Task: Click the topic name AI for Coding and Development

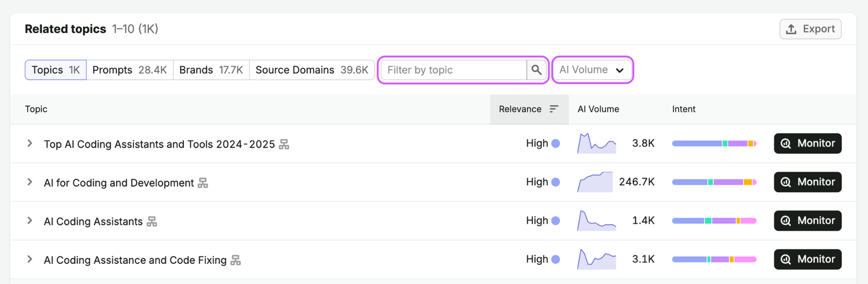Action: point(119,183)
